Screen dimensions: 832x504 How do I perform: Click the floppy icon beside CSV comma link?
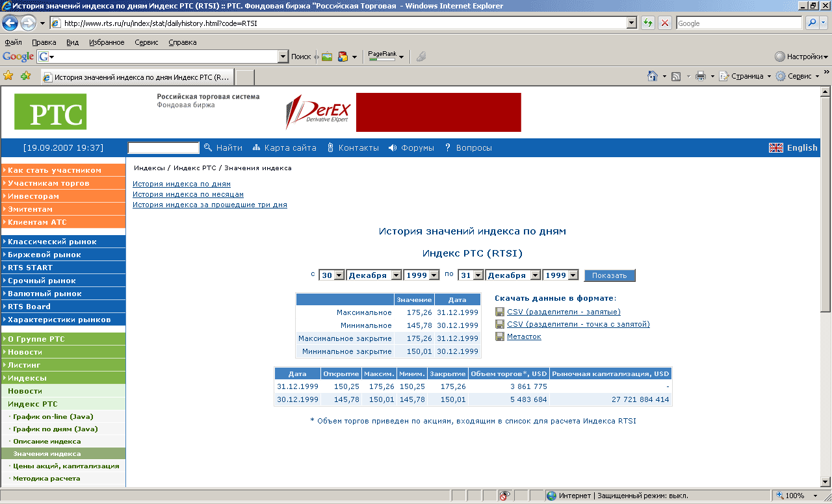click(x=500, y=312)
